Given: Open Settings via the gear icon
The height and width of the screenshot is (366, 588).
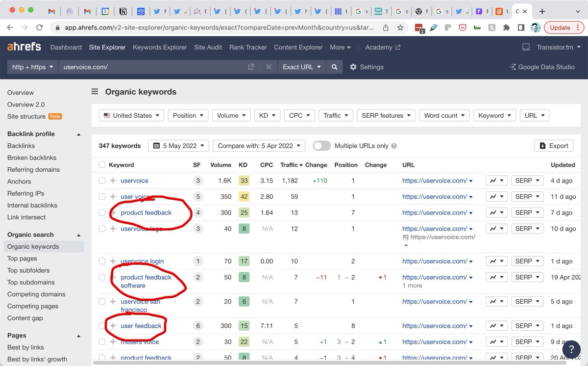Looking at the screenshot, I should coord(353,67).
